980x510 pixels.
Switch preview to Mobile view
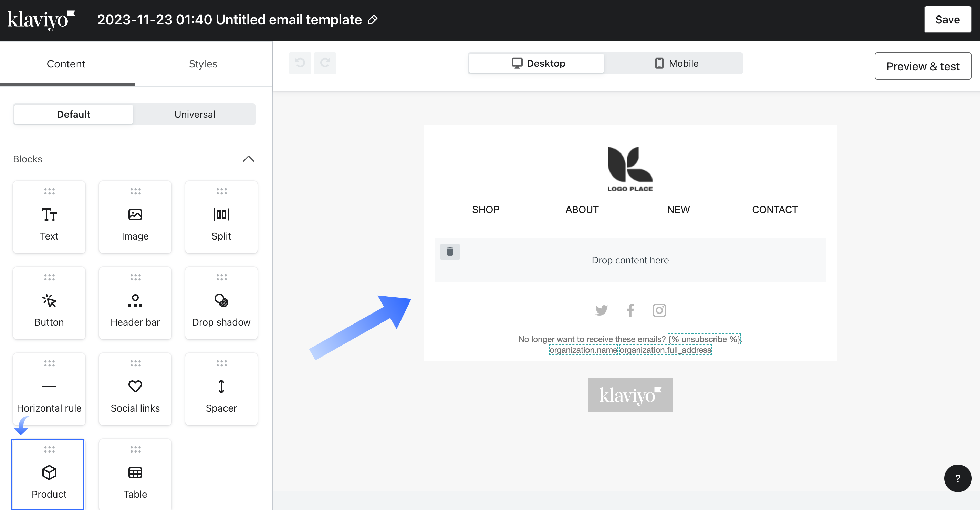(x=676, y=63)
